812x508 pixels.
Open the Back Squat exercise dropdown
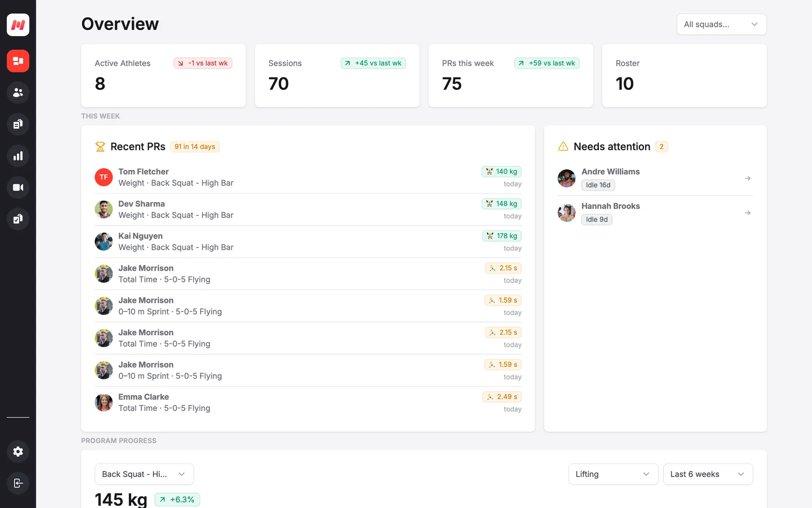pyautogui.click(x=144, y=474)
